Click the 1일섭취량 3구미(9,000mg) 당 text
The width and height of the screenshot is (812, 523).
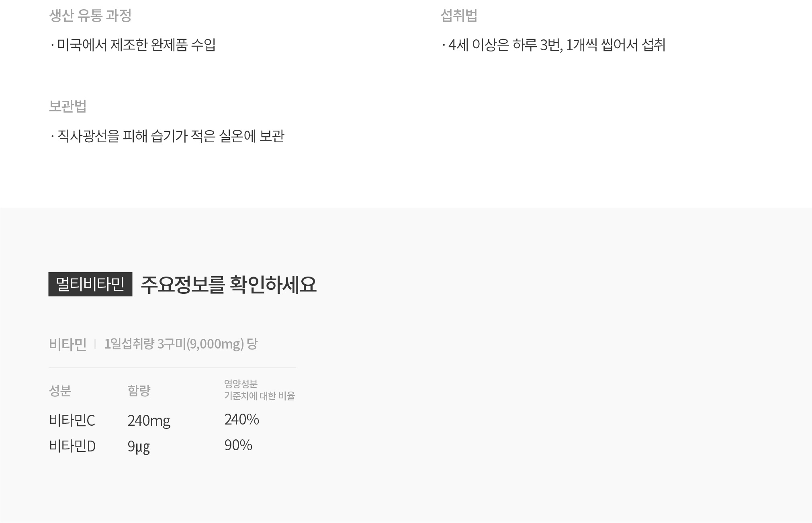pos(181,344)
